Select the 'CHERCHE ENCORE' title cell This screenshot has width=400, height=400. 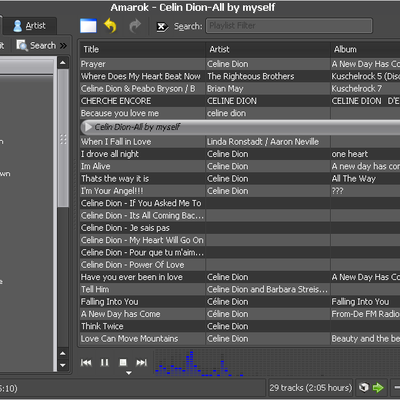(142, 101)
